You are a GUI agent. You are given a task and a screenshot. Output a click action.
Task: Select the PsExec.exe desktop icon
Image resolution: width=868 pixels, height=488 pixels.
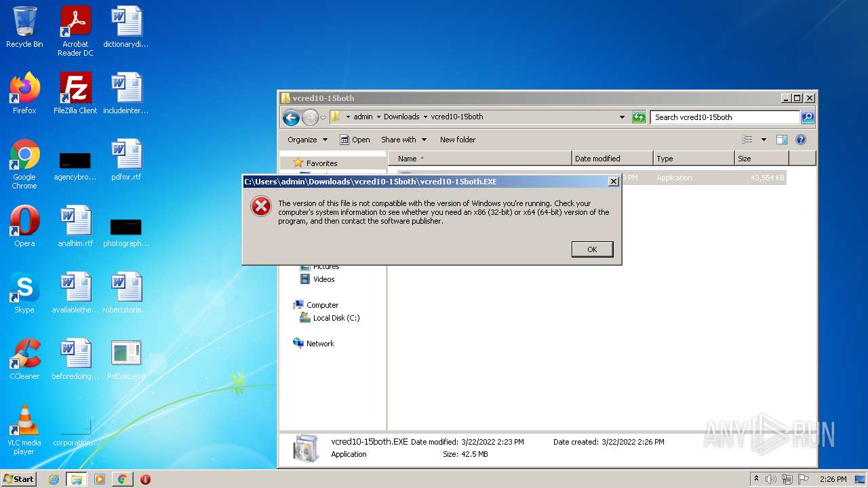click(x=126, y=359)
